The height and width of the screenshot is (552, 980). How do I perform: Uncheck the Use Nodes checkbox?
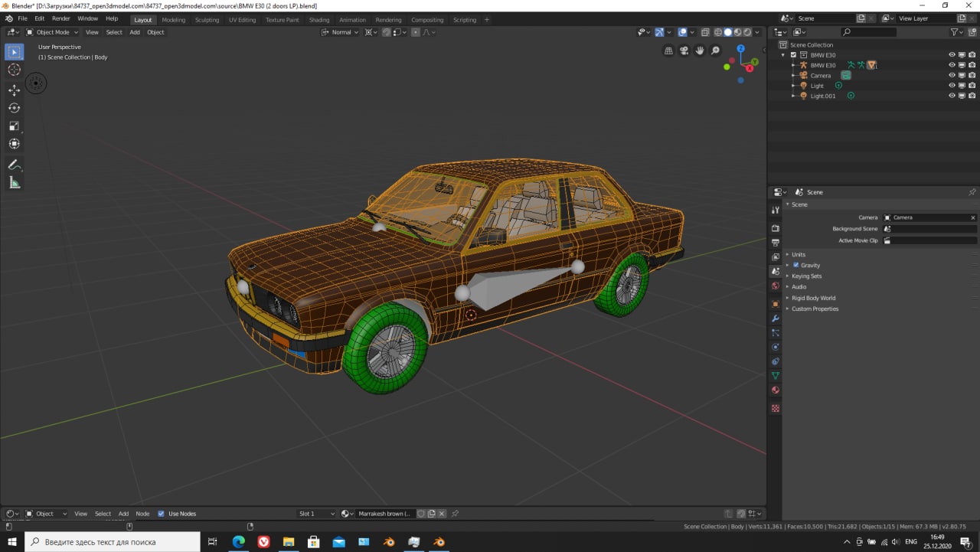pyautogui.click(x=161, y=514)
